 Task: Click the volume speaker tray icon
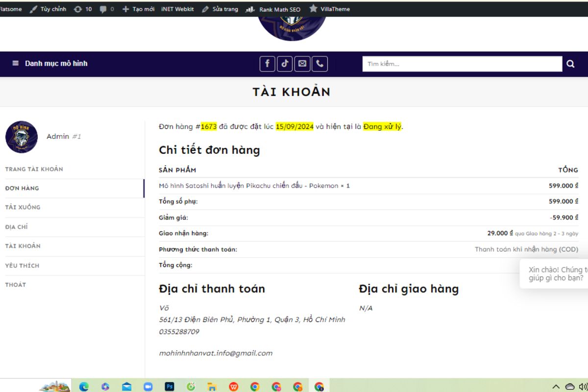pos(584,387)
